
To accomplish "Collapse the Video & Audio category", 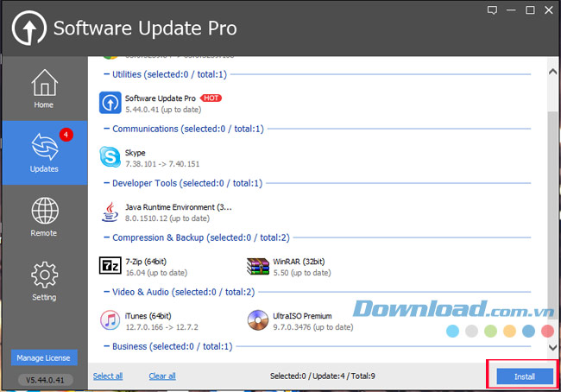I will (106, 292).
